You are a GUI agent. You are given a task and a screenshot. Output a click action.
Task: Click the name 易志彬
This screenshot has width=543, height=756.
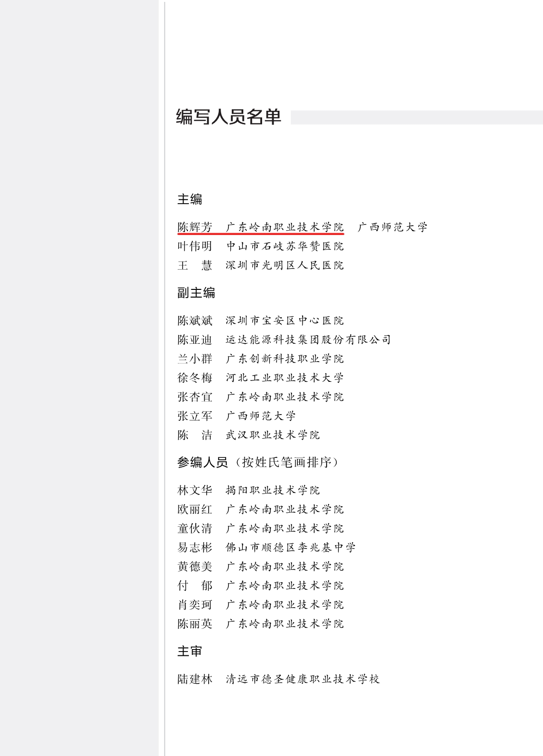[x=195, y=547]
